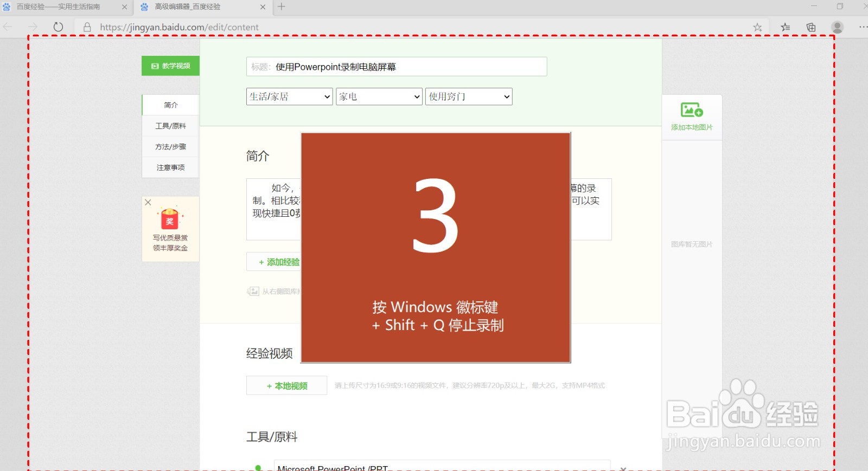Click the 添加经验 button
The height and width of the screenshot is (471, 868).
pos(274,262)
